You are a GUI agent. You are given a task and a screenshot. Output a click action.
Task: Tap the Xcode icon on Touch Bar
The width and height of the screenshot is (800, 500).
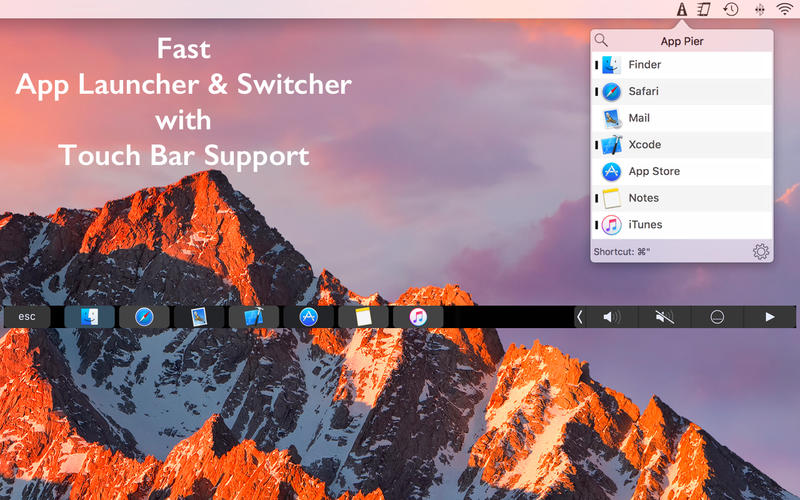253,317
